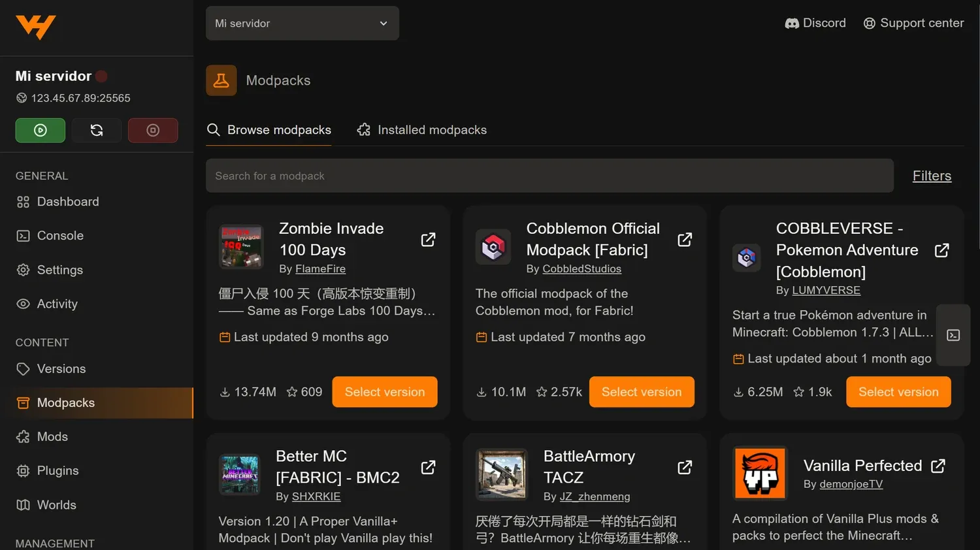
Task: Open the demonjoeTV author link
Action: point(851,485)
